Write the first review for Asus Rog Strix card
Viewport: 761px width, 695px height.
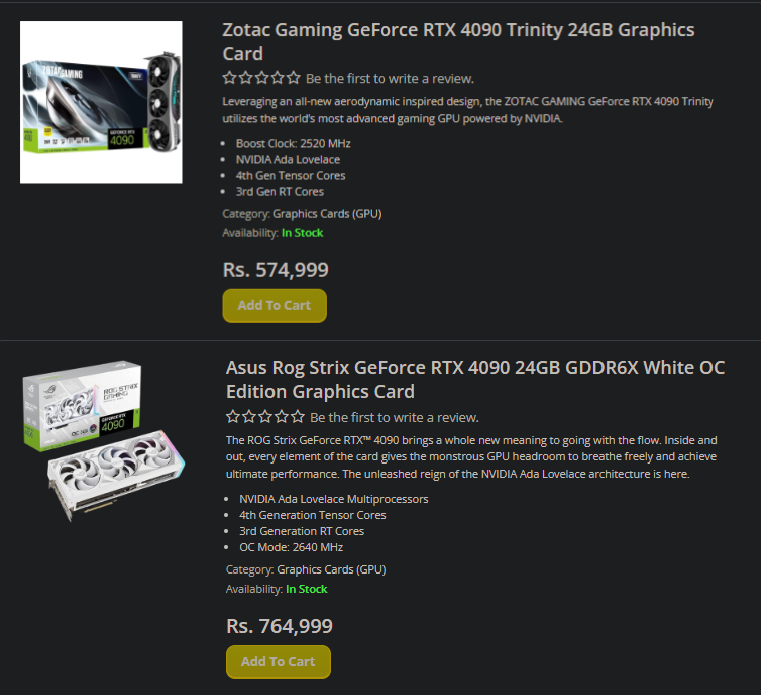pos(394,417)
